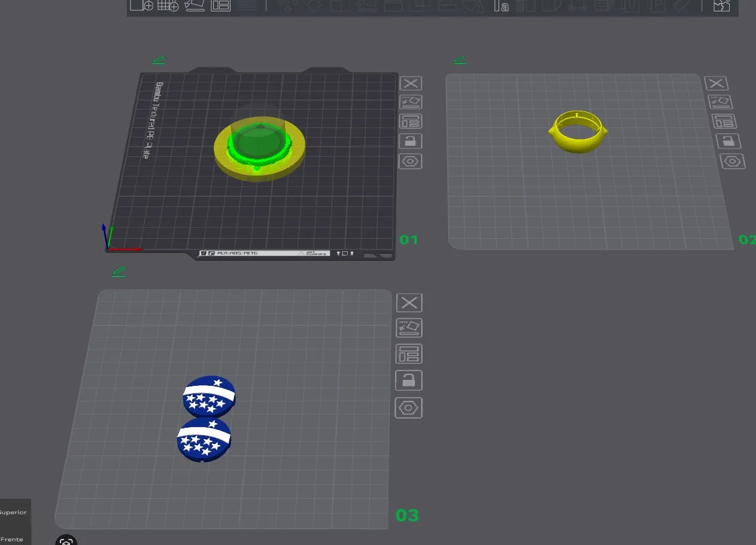756x545 pixels.
Task: Arrange objects on plate 03
Action: click(409, 354)
